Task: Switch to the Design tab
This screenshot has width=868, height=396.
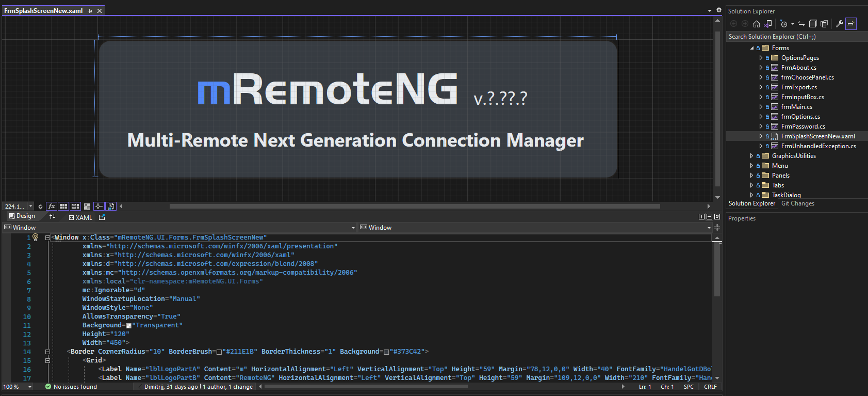Action: (x=22, y=216)
